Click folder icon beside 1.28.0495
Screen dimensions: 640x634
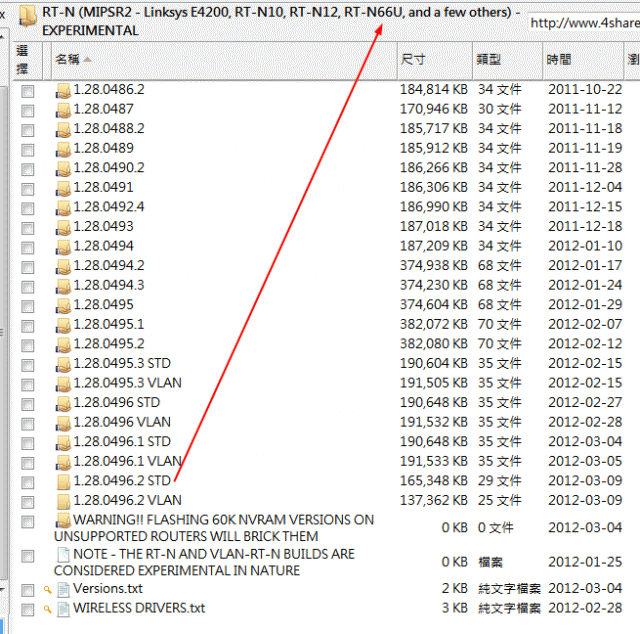click(x=63, y=306)
